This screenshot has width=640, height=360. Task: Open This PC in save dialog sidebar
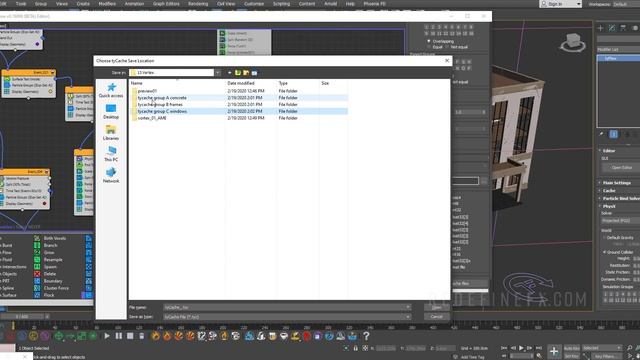[x=111, y=154]
